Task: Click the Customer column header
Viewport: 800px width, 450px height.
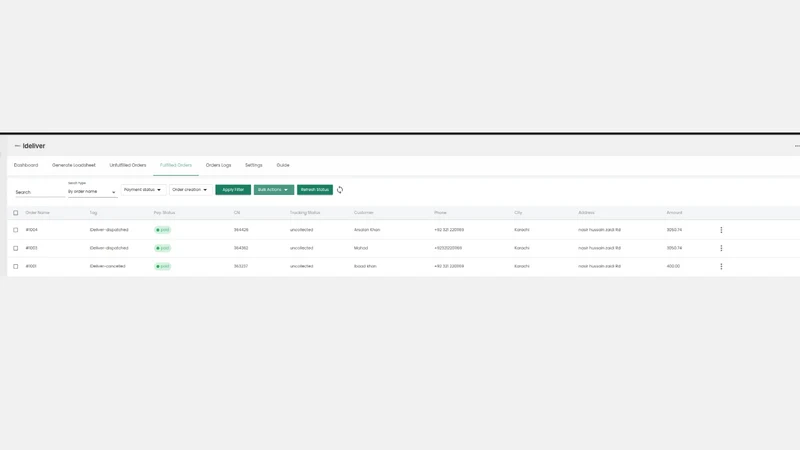Action: 364,213
